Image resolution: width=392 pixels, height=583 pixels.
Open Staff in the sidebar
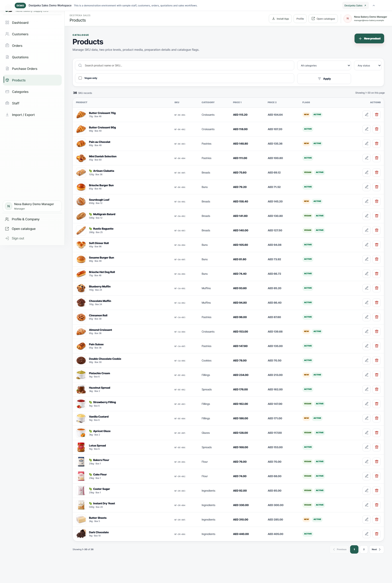(32, 103)
